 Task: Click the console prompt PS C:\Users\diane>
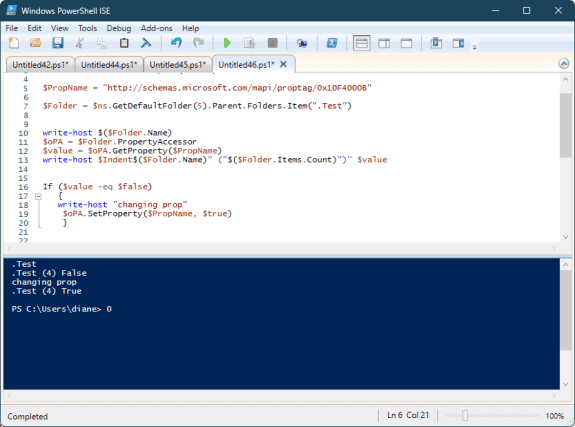click(56, 309)
